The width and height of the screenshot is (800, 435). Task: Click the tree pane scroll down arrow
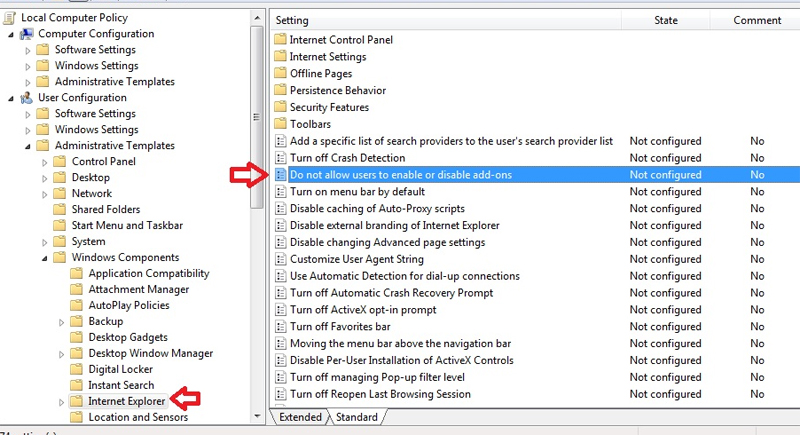tap(257, 416)
